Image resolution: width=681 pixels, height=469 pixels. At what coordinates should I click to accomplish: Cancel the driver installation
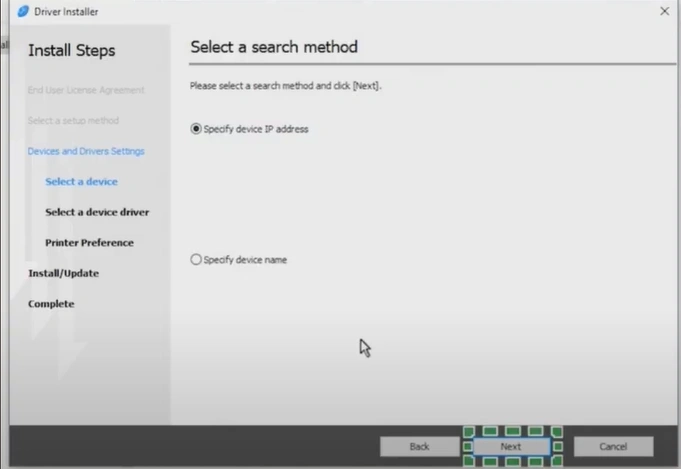(613, 446)
